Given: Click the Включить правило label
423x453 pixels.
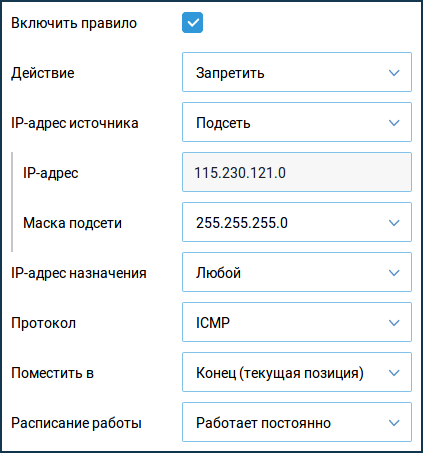Looking at the screenshot, I should 74,23.
